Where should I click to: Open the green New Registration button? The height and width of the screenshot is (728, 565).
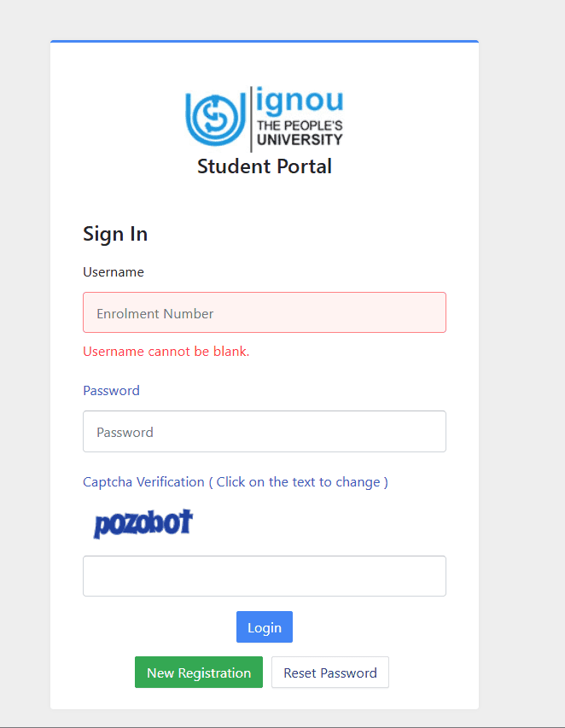(199, 673)
